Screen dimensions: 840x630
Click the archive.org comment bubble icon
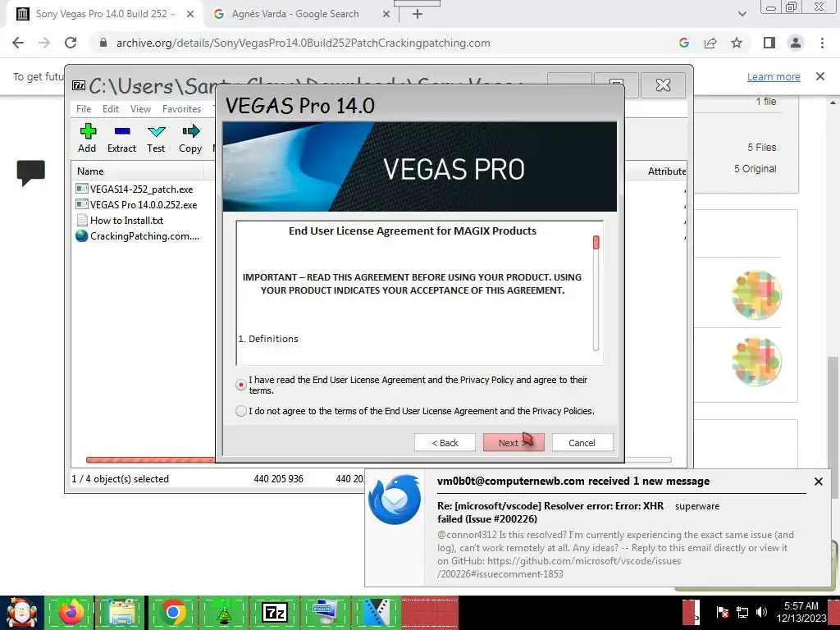[31, 172]
